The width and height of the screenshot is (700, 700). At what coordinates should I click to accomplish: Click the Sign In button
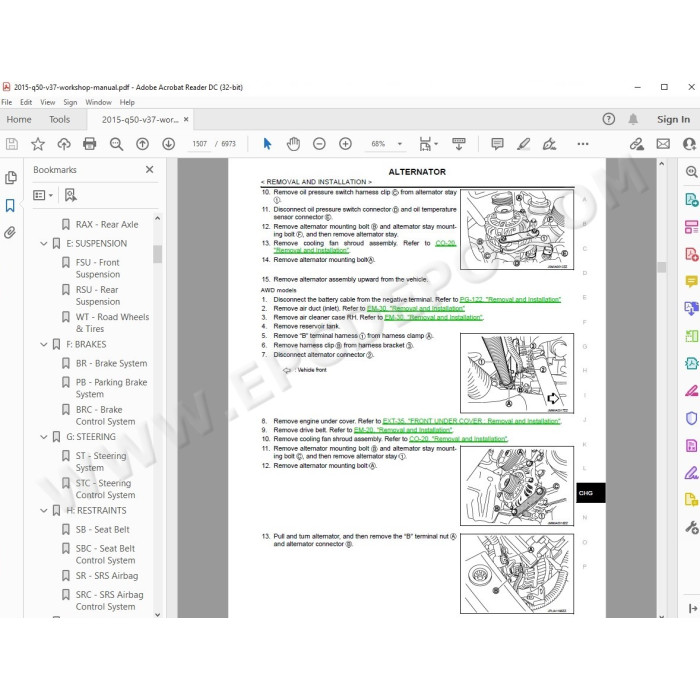673,119
